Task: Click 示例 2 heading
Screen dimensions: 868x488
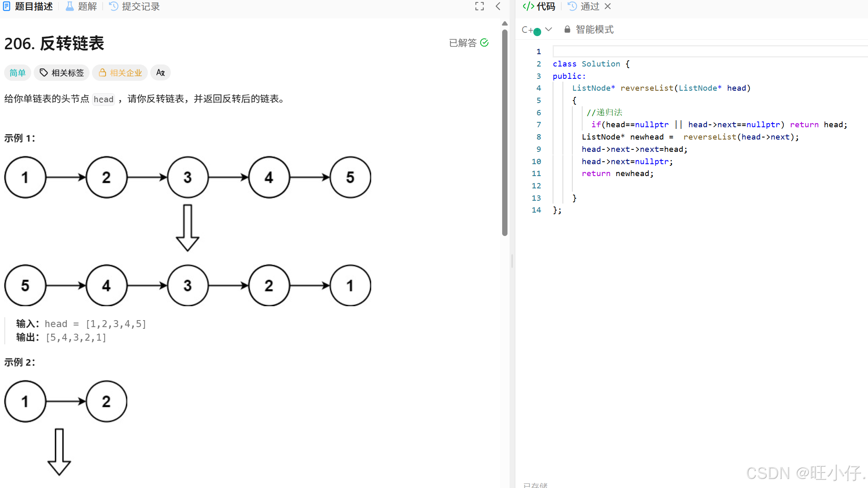Action: click(x=20, y=362)
